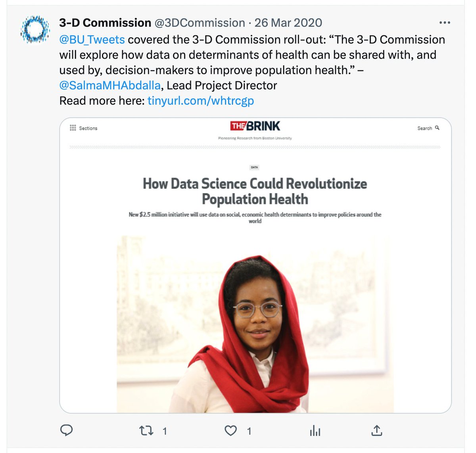Click the Sections grid icon in preview

73,128
